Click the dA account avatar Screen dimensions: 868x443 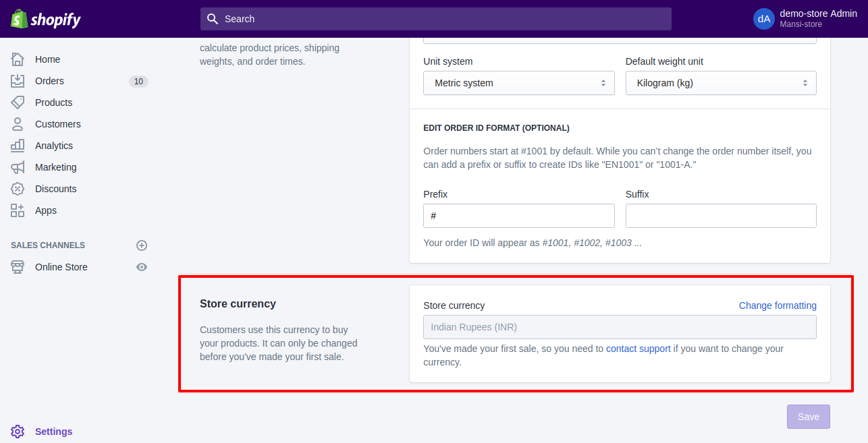click(x=764, y=19)
